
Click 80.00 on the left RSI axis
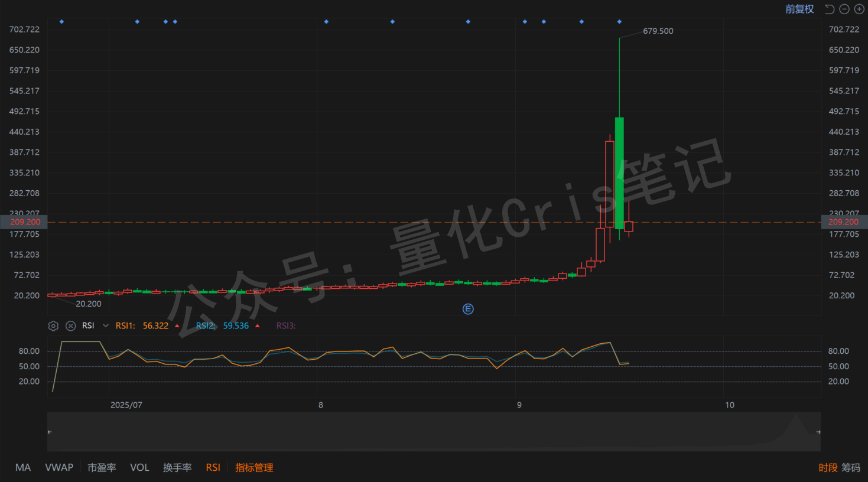pyautogui.click(x=29, y=351)
